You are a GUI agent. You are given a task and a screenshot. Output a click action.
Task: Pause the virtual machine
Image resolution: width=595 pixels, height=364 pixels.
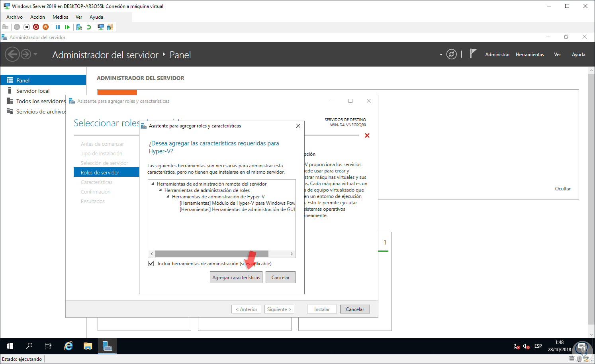click(x=58, y=27)
